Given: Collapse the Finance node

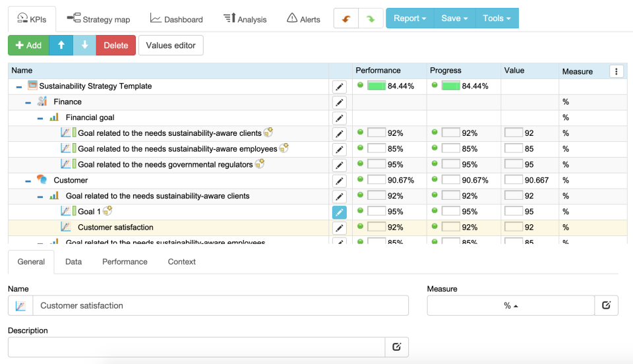Looking at the screenshot, I should coord(28,102).
